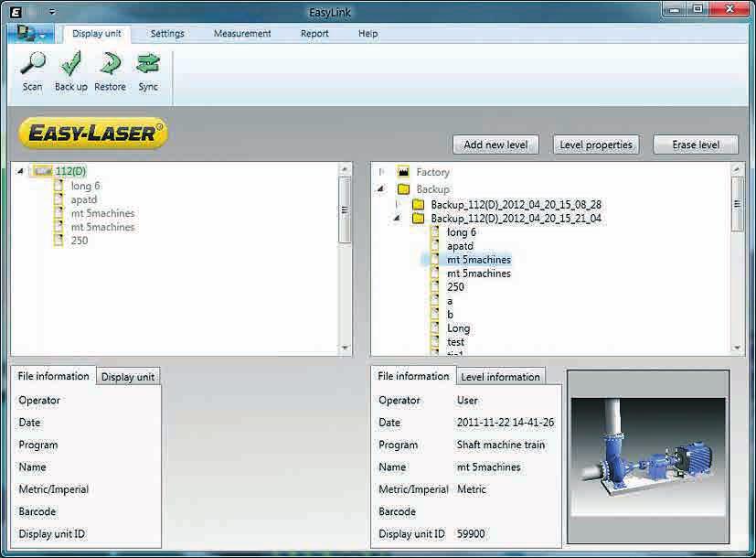Select highlighted 'mt 5machines' in backup tree
The height and width of the screenshot is (558, 756).
click(479, 260)
